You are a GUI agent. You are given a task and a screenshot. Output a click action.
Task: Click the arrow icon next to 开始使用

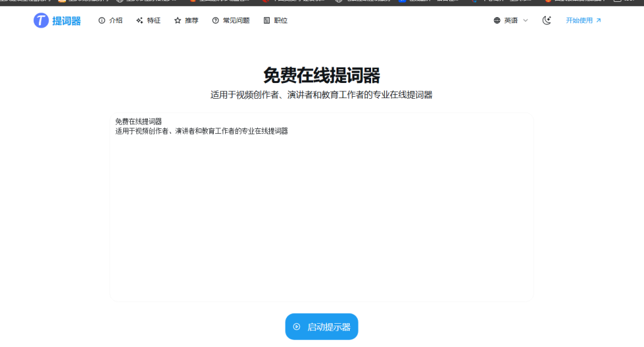click(599, 21)
